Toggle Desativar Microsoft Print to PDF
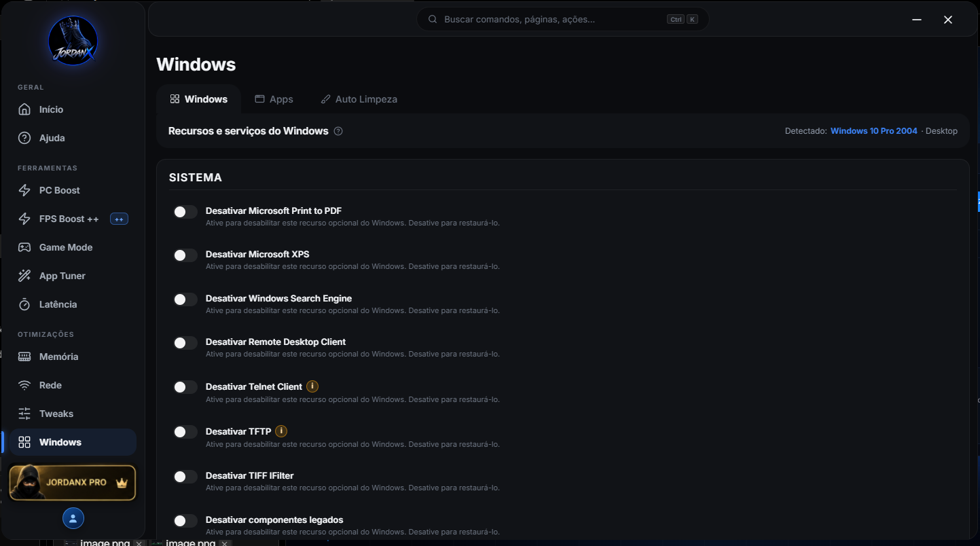The image size is (980, 546). point(185,212)
